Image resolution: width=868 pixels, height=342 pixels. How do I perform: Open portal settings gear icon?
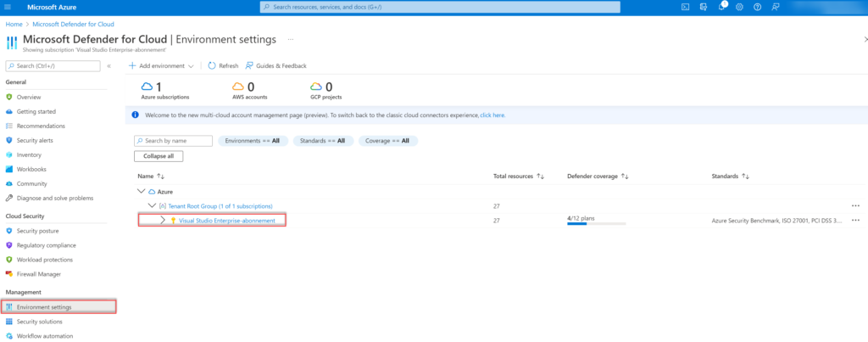tap(739, 7)
